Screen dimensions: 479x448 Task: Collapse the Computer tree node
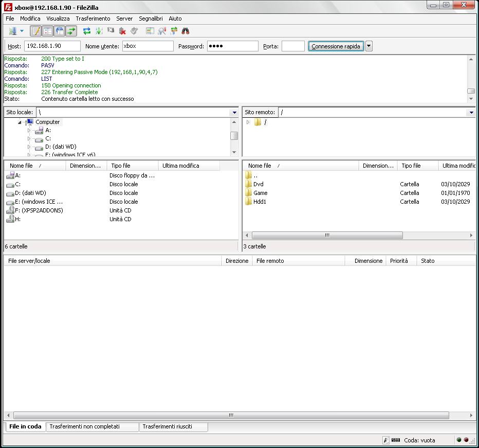tap(20, 122)
